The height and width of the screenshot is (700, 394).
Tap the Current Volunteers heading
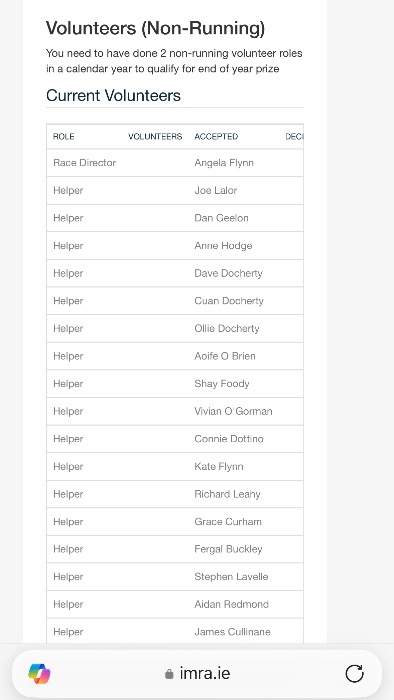coord(113,96)
